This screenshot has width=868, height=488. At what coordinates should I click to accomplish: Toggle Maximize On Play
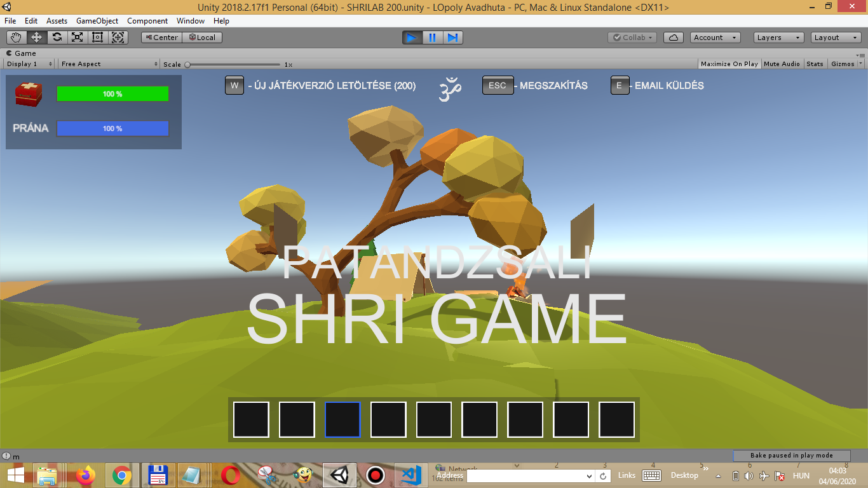(x=729, y=64)
